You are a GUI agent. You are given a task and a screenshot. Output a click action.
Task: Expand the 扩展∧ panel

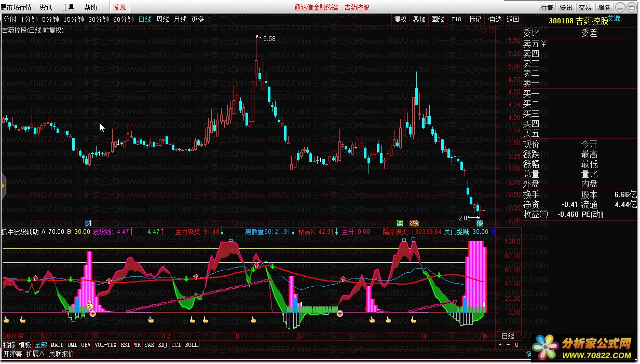tap(35, 354)
